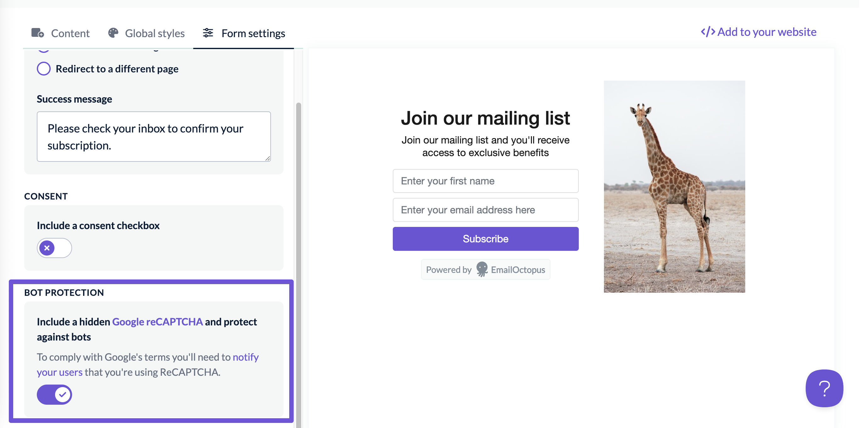
Task: Disable the bot protection reCAPTCHA toggle
Action: pyautogui.click(x=54, y=394)
